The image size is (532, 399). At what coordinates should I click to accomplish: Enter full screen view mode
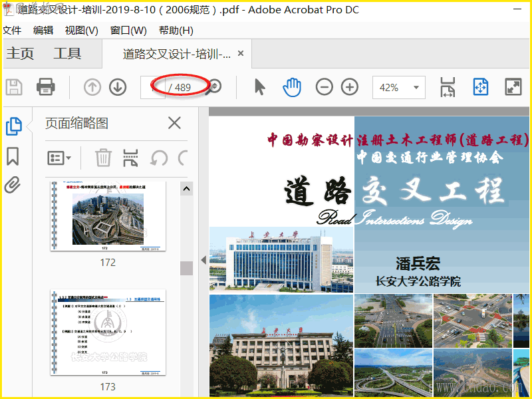click(x=513, y=87)
